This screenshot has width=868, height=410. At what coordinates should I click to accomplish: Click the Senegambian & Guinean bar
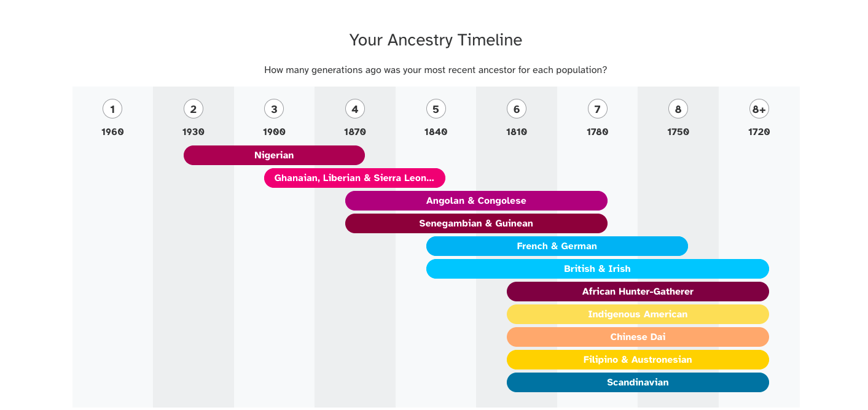click(476, 223)
